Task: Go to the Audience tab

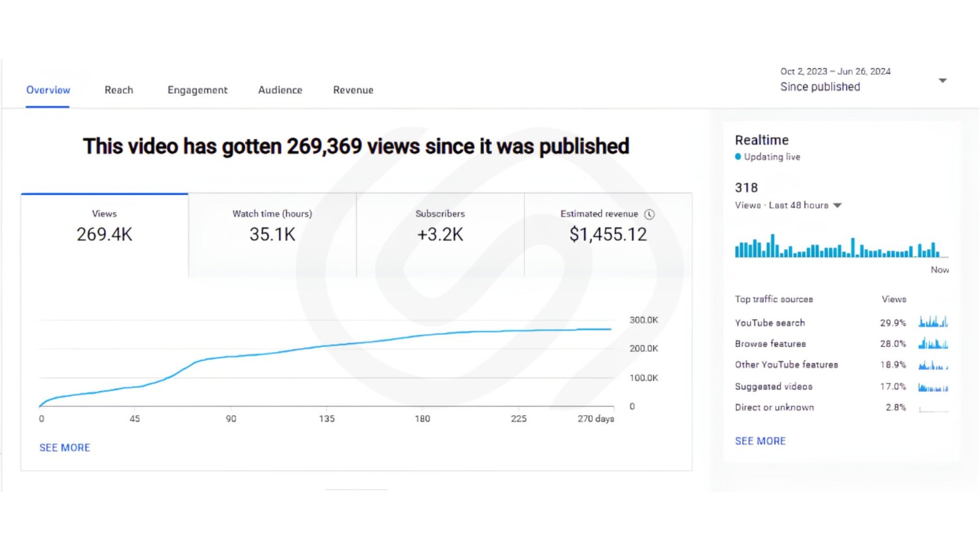Action: point(280,90)
